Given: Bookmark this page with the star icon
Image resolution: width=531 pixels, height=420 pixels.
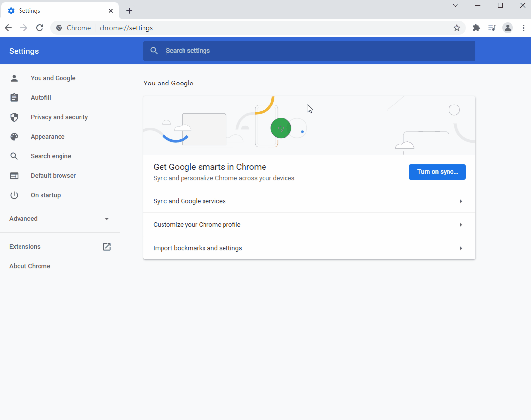Looking at the screenshot, I should 457,28.
